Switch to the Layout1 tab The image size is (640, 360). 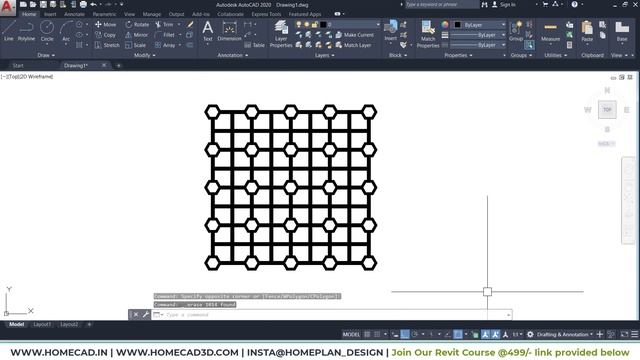[x=42, y=324]
